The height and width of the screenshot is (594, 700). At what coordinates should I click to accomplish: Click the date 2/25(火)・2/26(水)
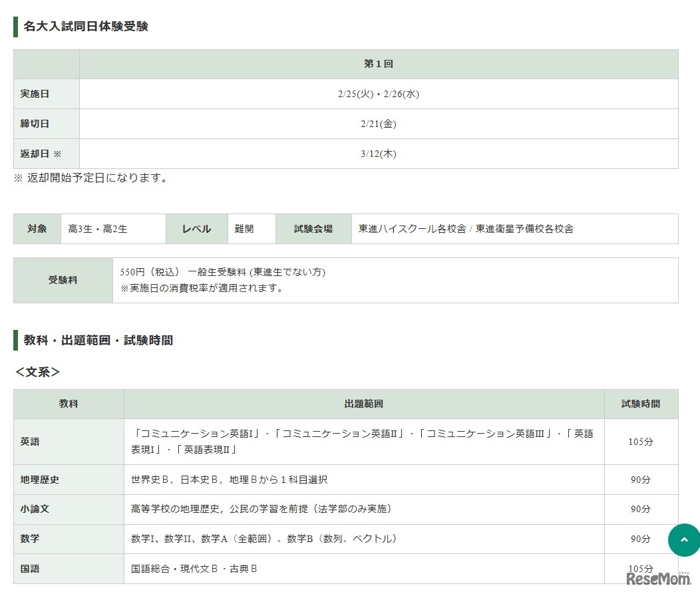click(378, 94)
